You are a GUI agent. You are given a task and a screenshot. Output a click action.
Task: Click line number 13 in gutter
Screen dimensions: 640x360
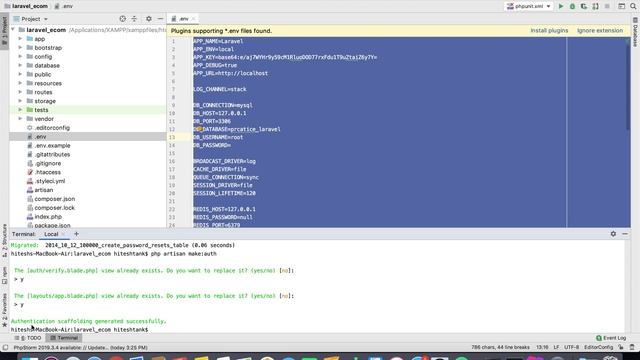pos(172,137)
